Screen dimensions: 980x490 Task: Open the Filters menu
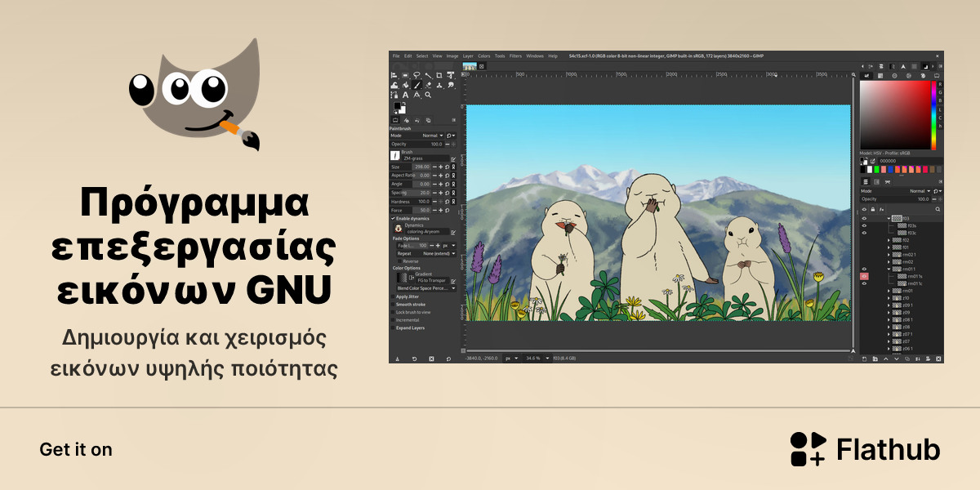click(x=515, y=56)
